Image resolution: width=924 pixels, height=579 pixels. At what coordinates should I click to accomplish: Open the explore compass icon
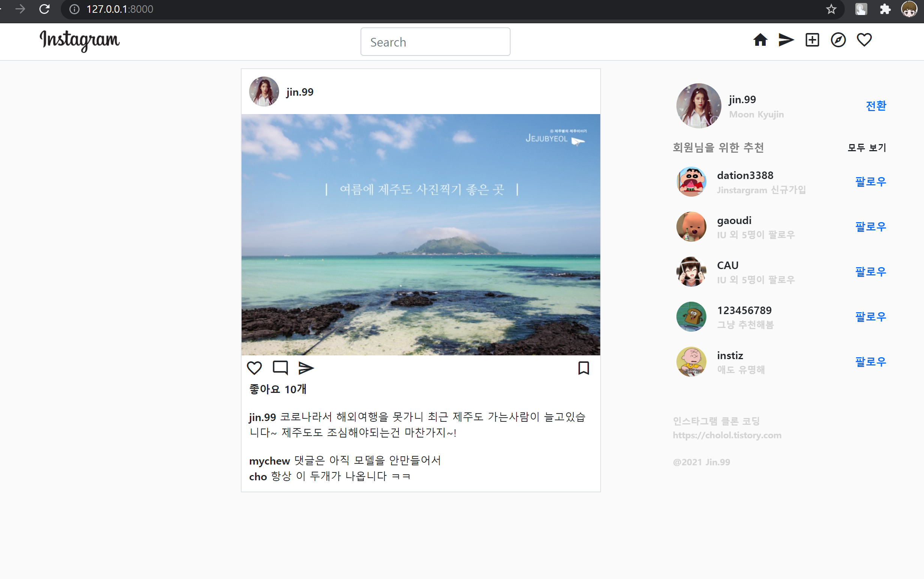pyautogui.click(x=838, y=40)
